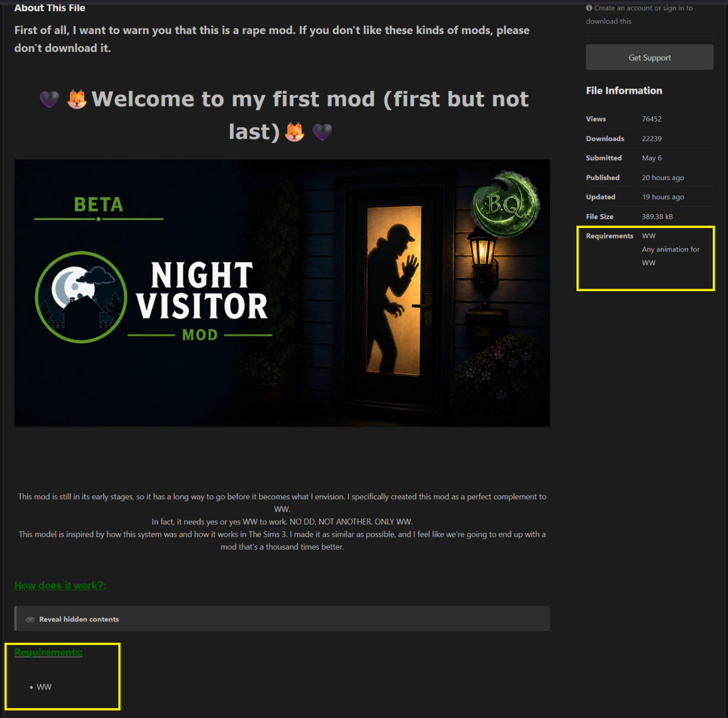The width and height of the screenshot is (728, 718).
Task: Open the Night Visitor banner image
Action: 282,293
